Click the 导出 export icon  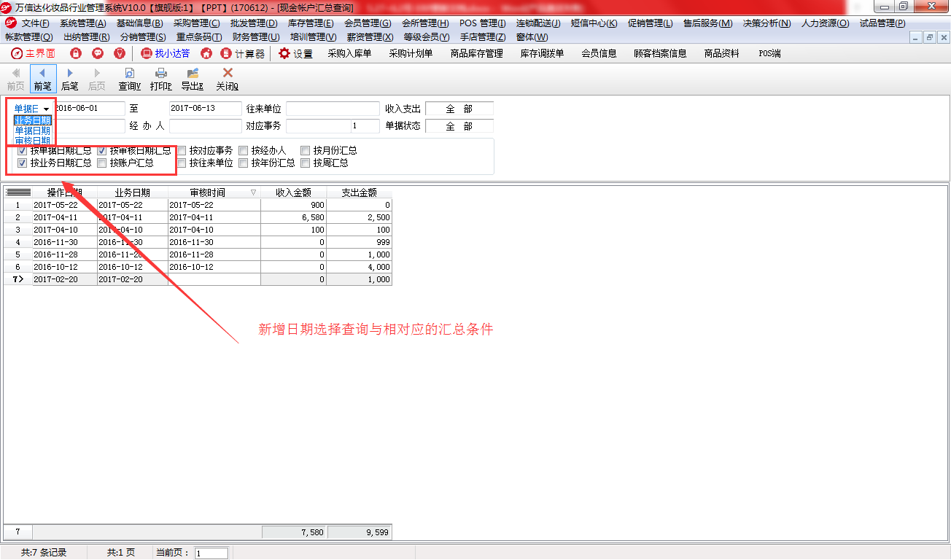pyautogui.click(x=193, y=79)
